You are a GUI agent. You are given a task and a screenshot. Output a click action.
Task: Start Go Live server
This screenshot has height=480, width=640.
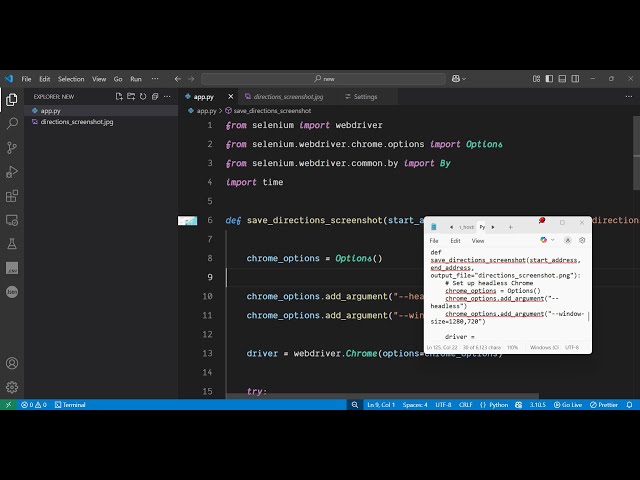568,405
